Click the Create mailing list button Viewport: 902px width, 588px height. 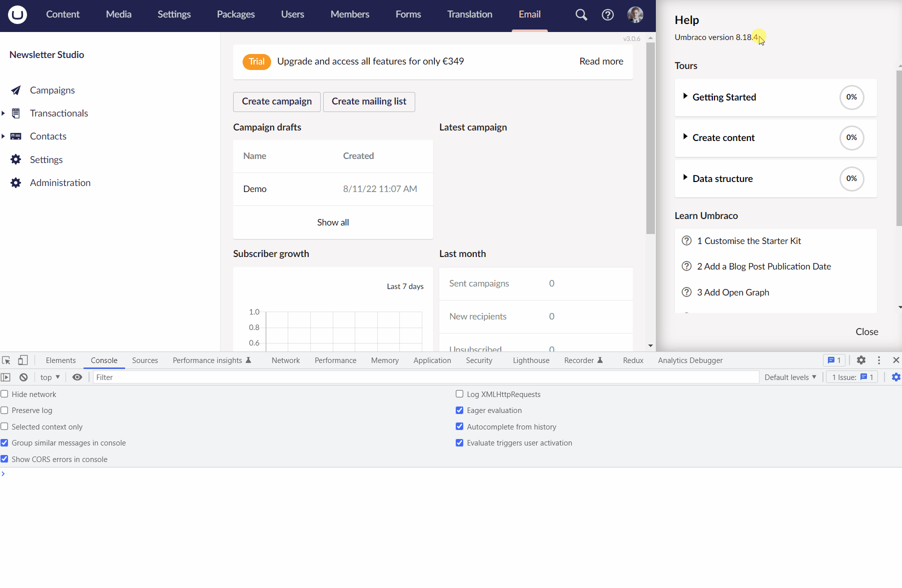click(369, 102)
